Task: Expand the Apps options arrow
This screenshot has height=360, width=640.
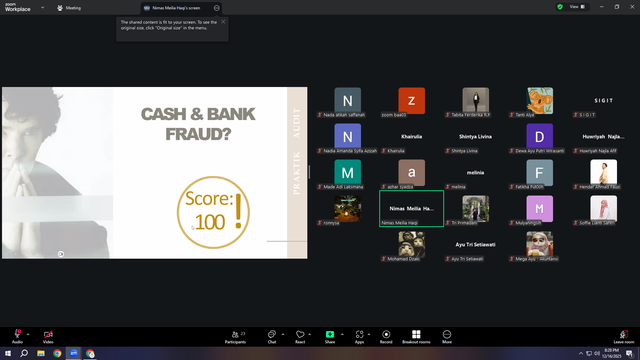Action: pos(369,334)
